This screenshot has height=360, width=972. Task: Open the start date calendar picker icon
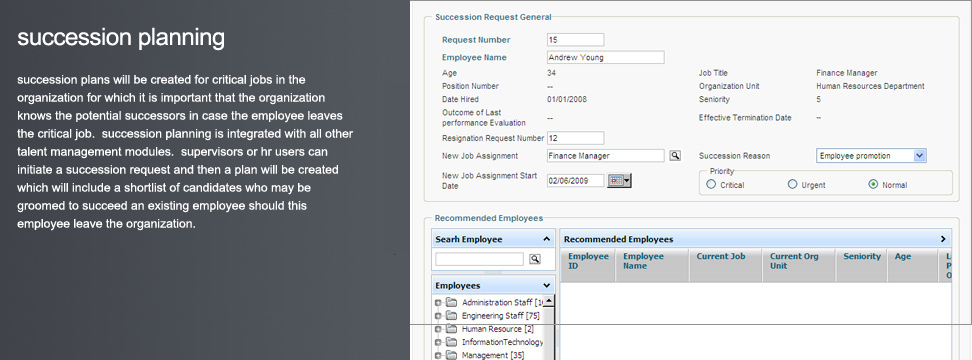coord(619,180)
